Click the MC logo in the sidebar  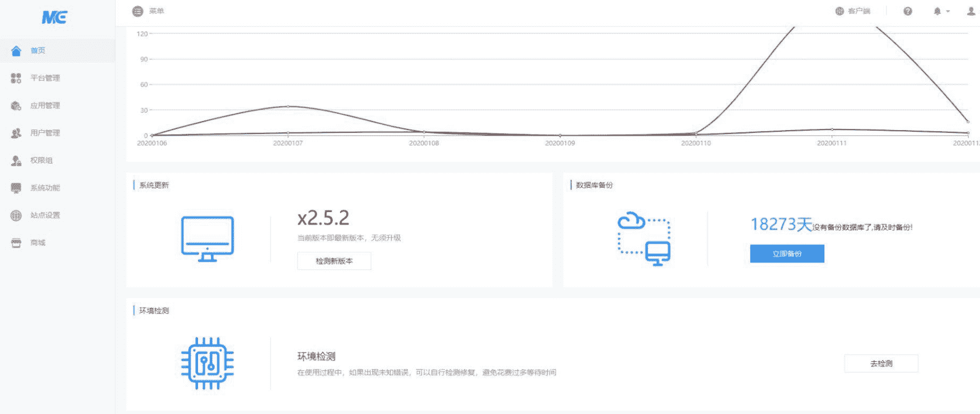point(54,18)
